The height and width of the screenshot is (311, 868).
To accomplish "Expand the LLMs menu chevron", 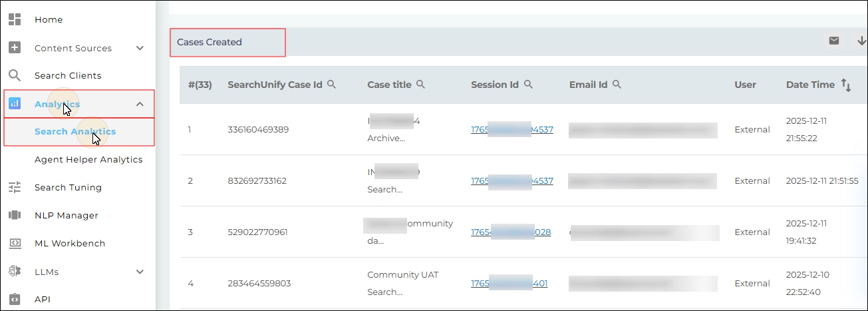I will tap(140, 272).
